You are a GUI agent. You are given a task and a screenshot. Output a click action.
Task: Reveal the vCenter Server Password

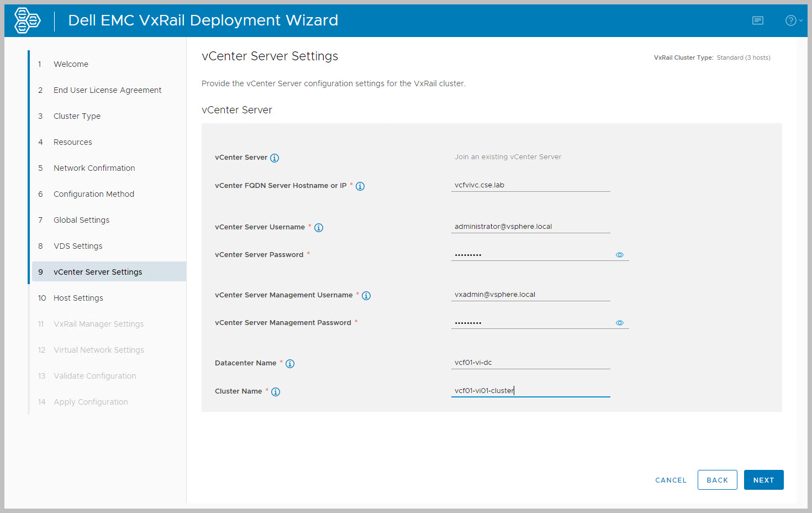pos(619,255)
